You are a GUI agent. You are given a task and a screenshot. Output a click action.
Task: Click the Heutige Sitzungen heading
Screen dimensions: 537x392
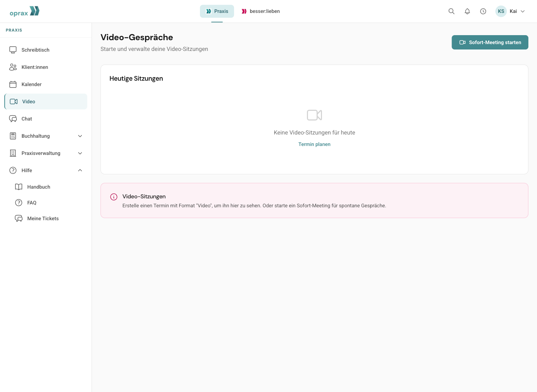(x=136, y=79)
